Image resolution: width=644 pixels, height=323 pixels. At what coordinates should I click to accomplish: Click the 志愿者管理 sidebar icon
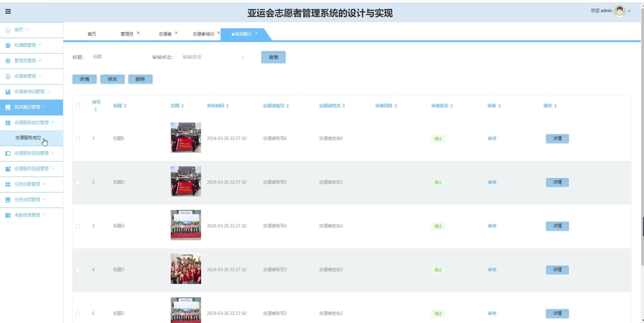(8, 76)
